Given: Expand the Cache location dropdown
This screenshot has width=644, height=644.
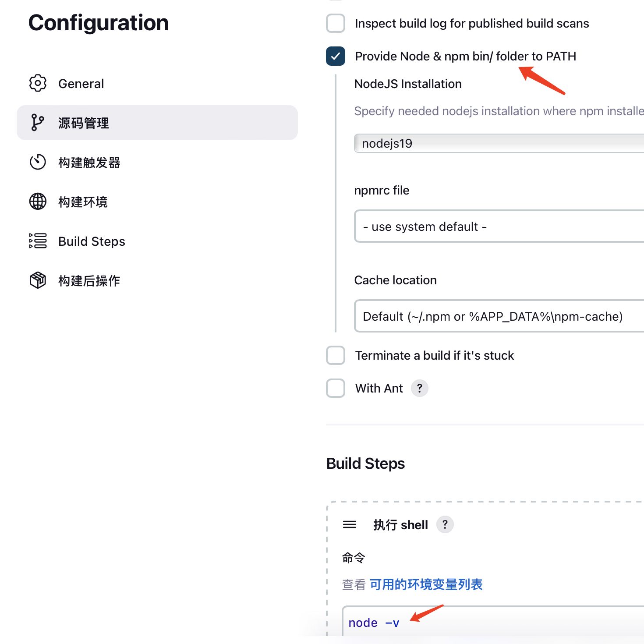Looking at the screenshot, I should 499,316.
